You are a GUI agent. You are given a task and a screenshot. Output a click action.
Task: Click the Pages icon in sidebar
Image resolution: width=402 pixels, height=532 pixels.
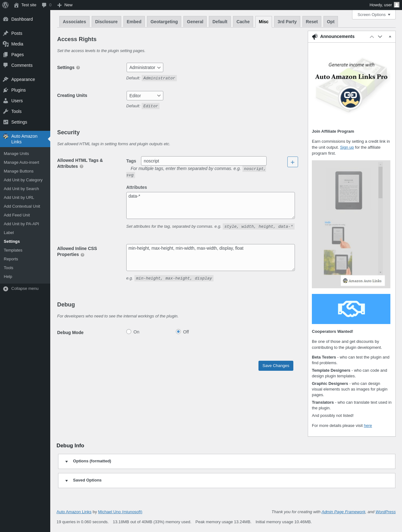[6, 55]
